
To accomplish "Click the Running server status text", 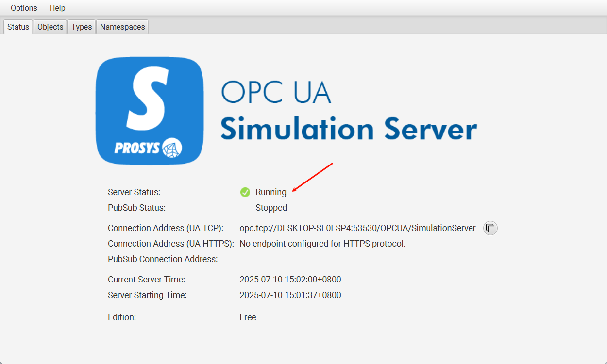I will (x=271, y=192).
